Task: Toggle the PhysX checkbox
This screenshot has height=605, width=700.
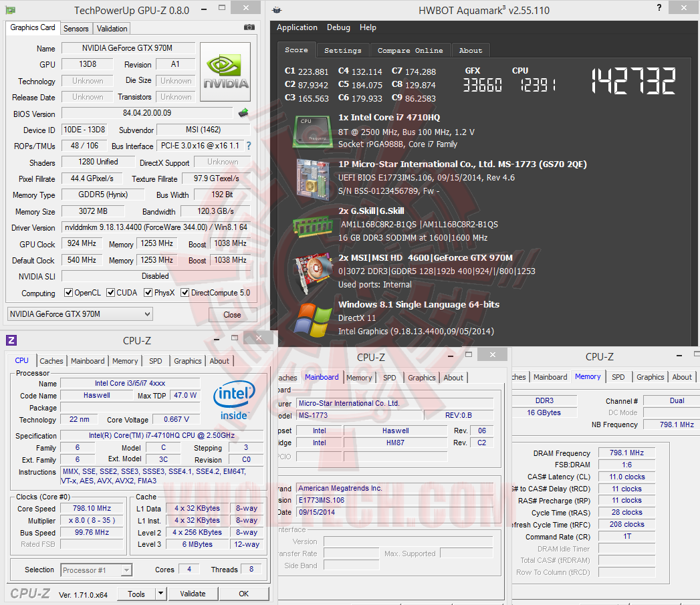Action: [148, 293]
